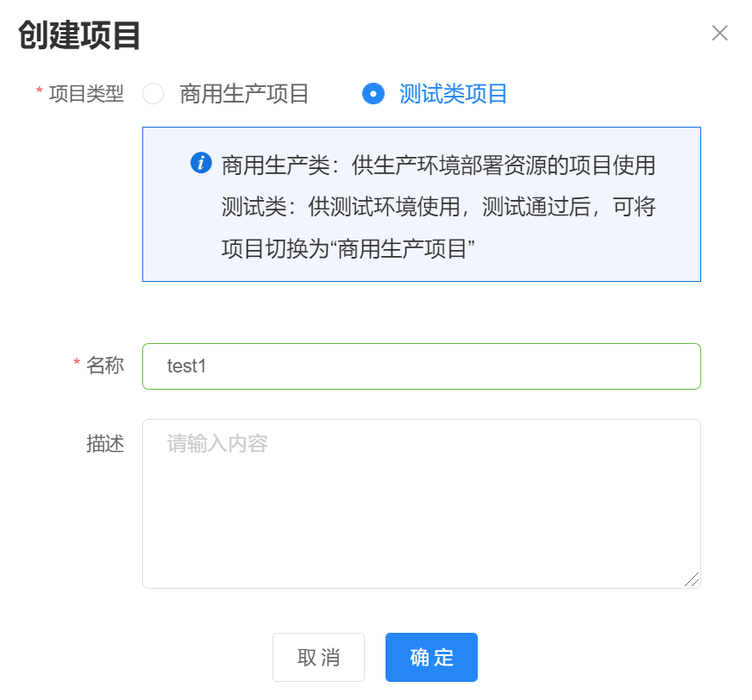The image size is (752, 700).
Task: Click the resize handle of the 描述 textarea
Action: [x=692, y=580]
